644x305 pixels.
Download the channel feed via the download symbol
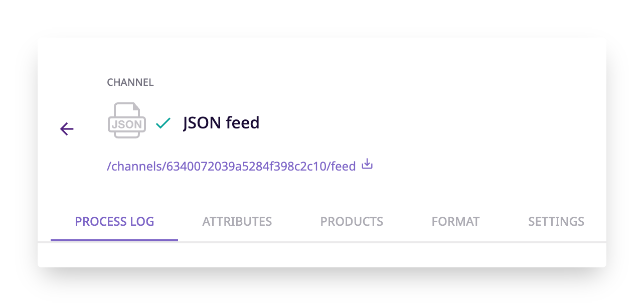[x=367, y=165]
